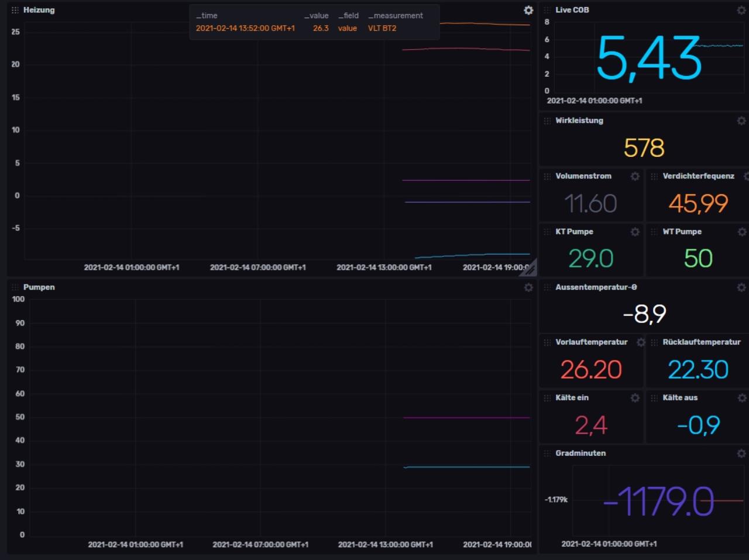749x560 pixels.
Task: Open the Kälte aus cell gear menu
Action: tap(741, 398)
